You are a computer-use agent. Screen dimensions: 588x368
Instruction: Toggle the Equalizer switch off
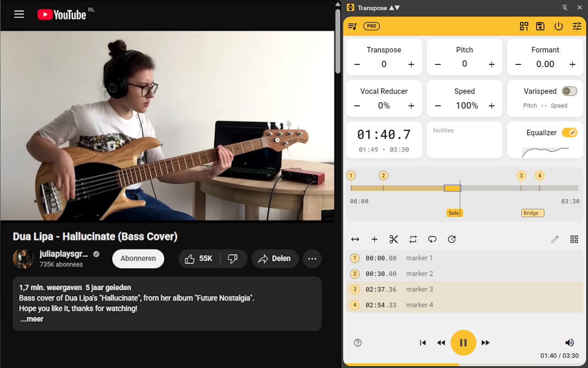(570, 132)
